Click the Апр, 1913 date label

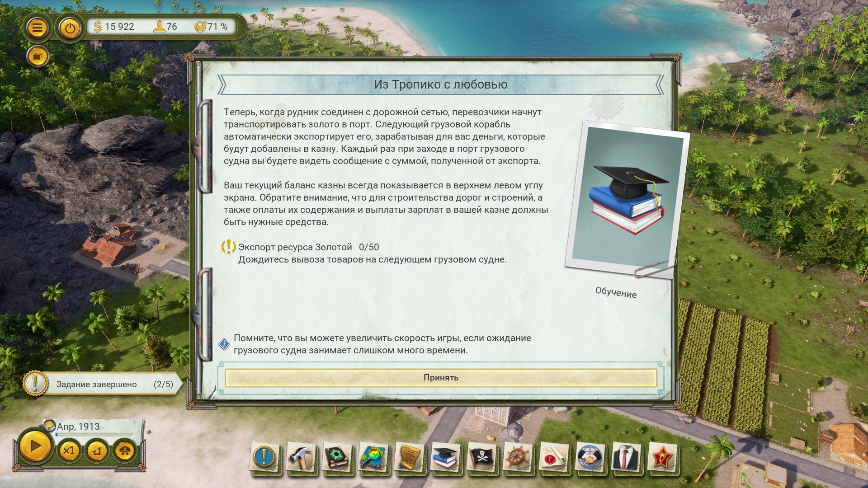[78, 426]
